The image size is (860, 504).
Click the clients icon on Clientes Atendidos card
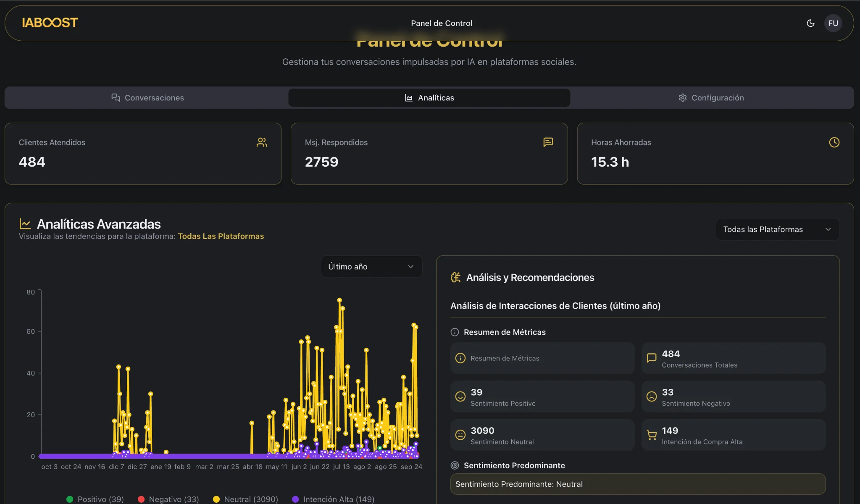click(261, 142)
